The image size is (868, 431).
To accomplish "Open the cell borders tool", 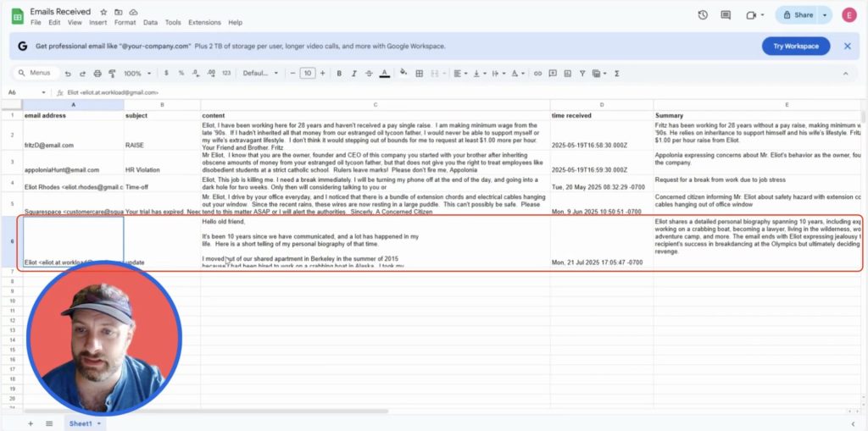I will pos(420,74).
